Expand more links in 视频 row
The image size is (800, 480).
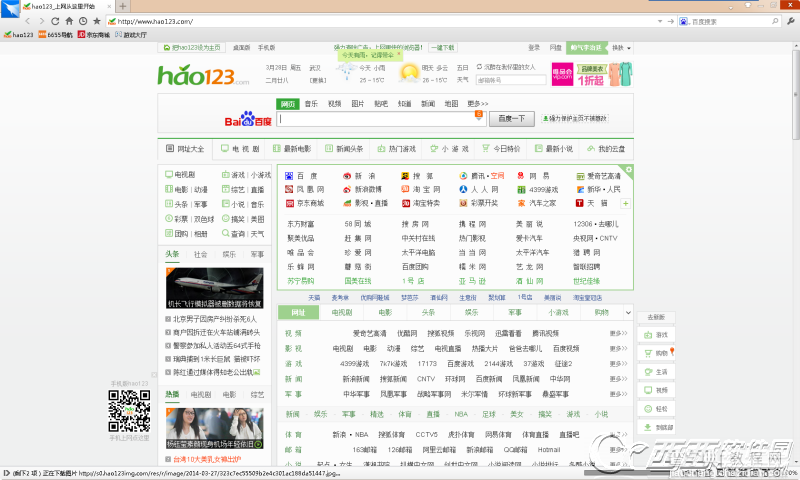618,334
